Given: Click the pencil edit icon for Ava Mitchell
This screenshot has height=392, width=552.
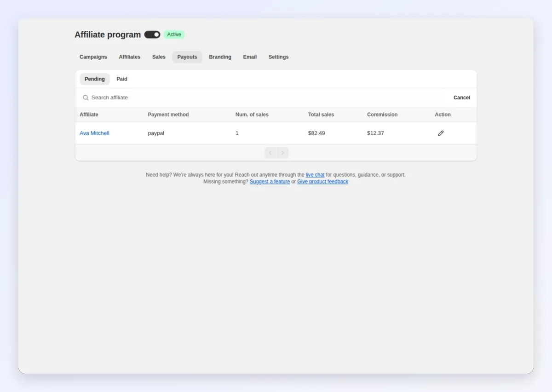Looking at the screenshot, I should (x=441, y=133).
